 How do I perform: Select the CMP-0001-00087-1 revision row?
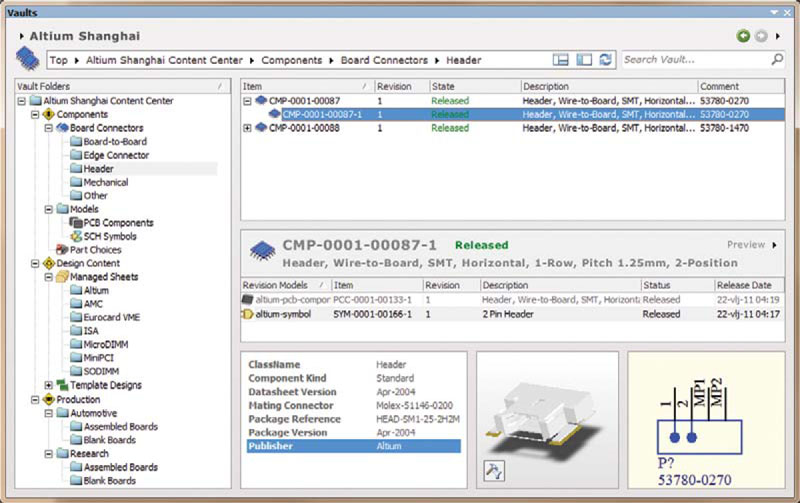(x=513, y=115)
